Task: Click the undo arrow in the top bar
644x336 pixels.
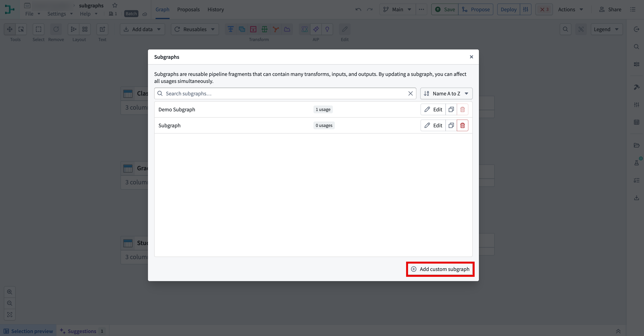Action: pos(358,10)
